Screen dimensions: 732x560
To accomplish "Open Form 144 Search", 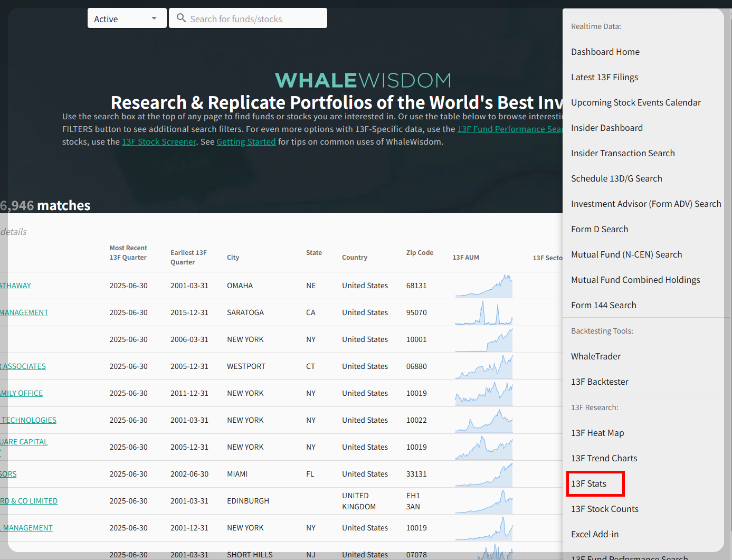I will 604,305.
